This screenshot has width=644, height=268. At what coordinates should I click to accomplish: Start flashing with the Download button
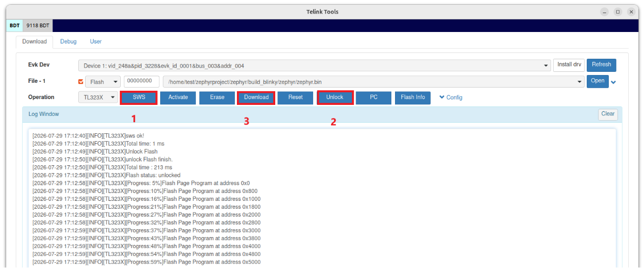256,98
